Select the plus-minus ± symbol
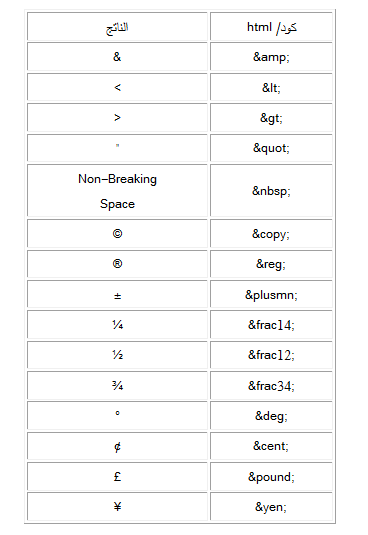This screenshot has height=535, width=368. coord(117,295)
